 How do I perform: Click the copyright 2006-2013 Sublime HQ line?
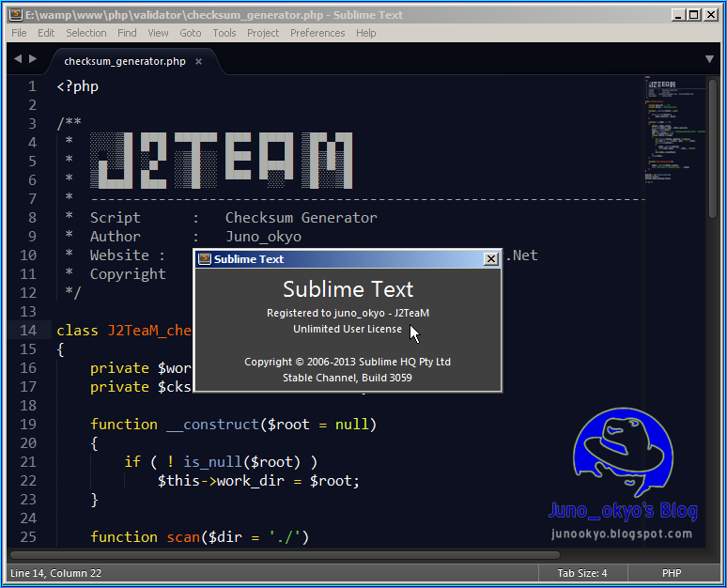click(x=348, y=362)
